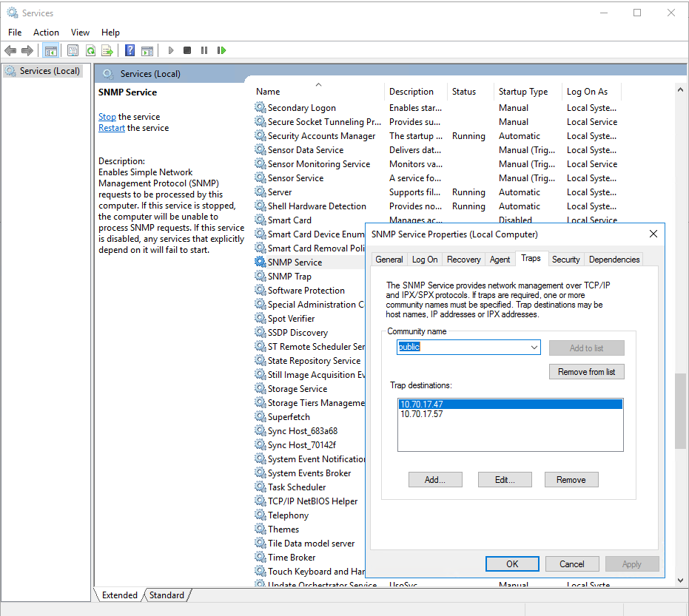Expand the Name column sort arrow
The image size is (689, 616).
click(x=318, y=84)
